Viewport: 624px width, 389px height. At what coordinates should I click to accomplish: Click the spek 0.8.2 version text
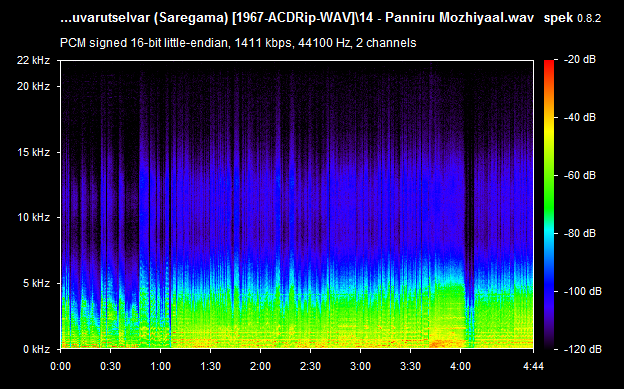tap(572, 18)
